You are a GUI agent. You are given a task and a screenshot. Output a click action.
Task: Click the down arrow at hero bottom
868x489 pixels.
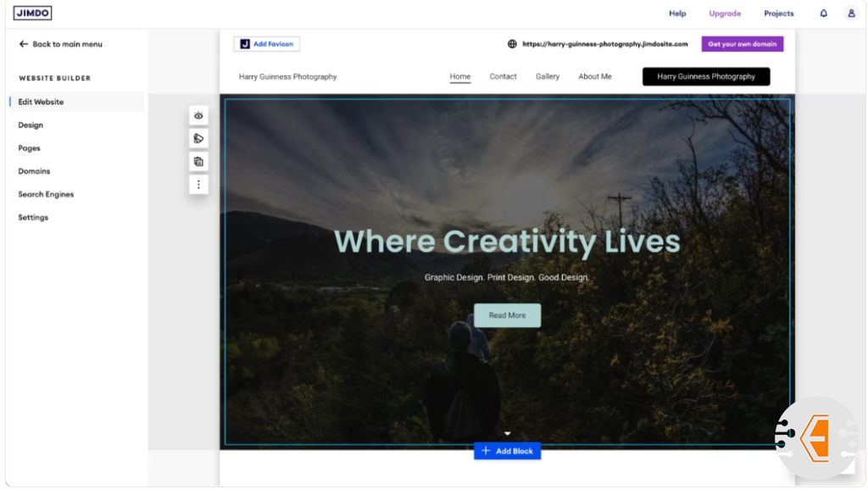coord(508,434)
